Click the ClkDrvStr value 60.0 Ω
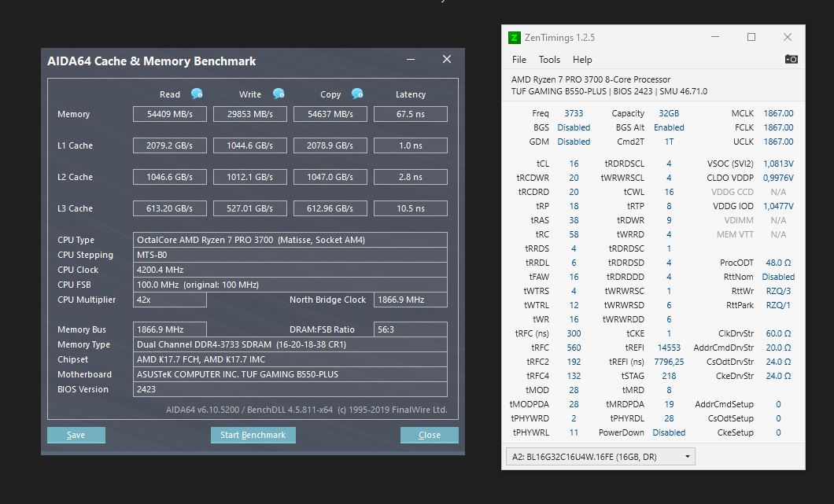 pyautogui.click(x=778, y=333)
